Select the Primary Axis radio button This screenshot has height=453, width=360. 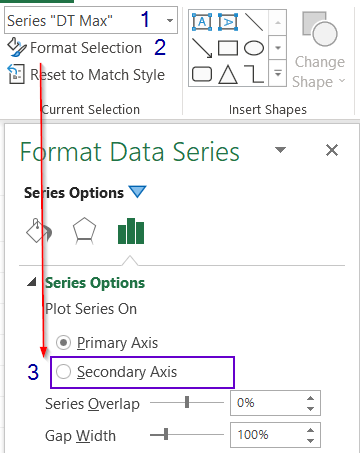coord(63,343)
